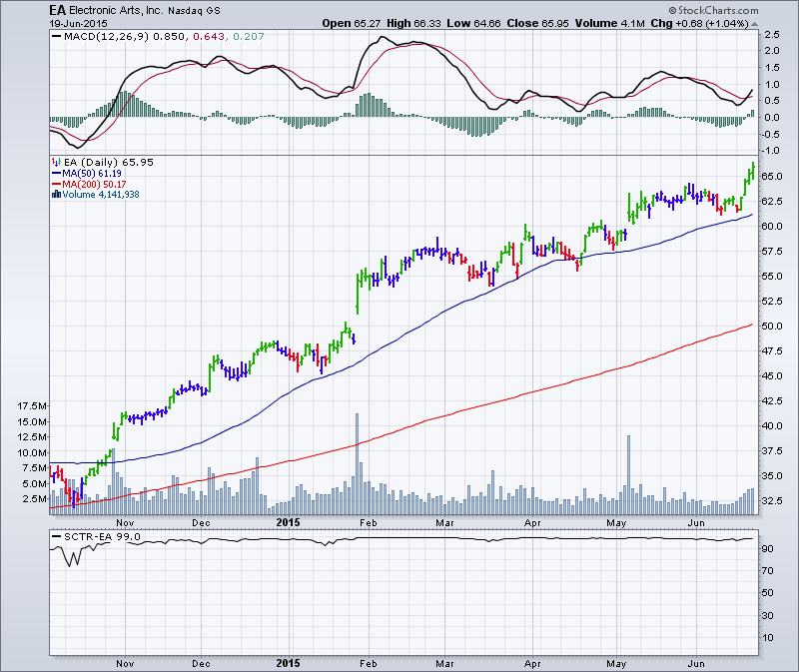Click the black line marker before SCTR-EA

[56, 536]
